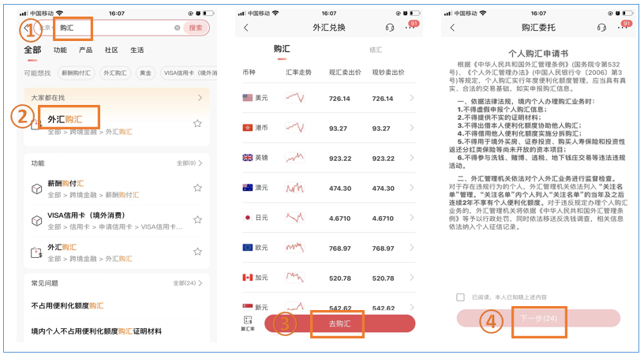Tap the red 去购汇 button
Viewport: 644px width, 355px height.
tap(339, 323)
